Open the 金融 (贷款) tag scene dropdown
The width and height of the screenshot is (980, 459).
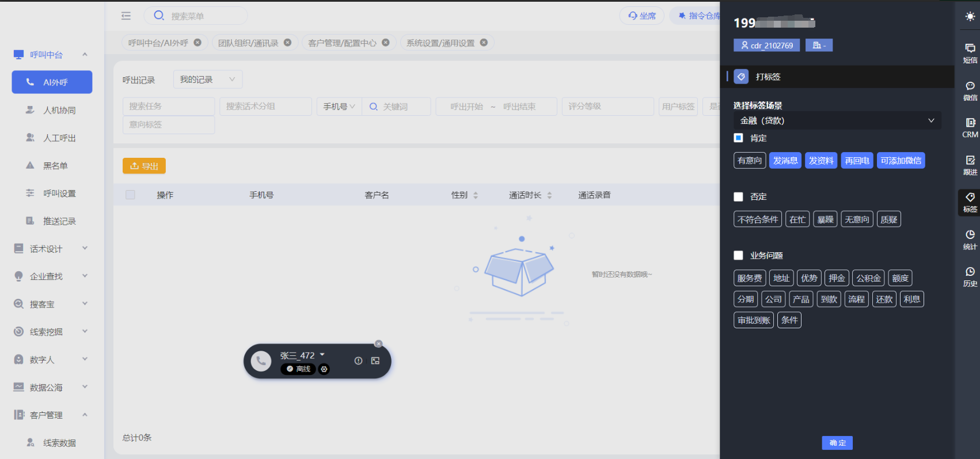837,120
